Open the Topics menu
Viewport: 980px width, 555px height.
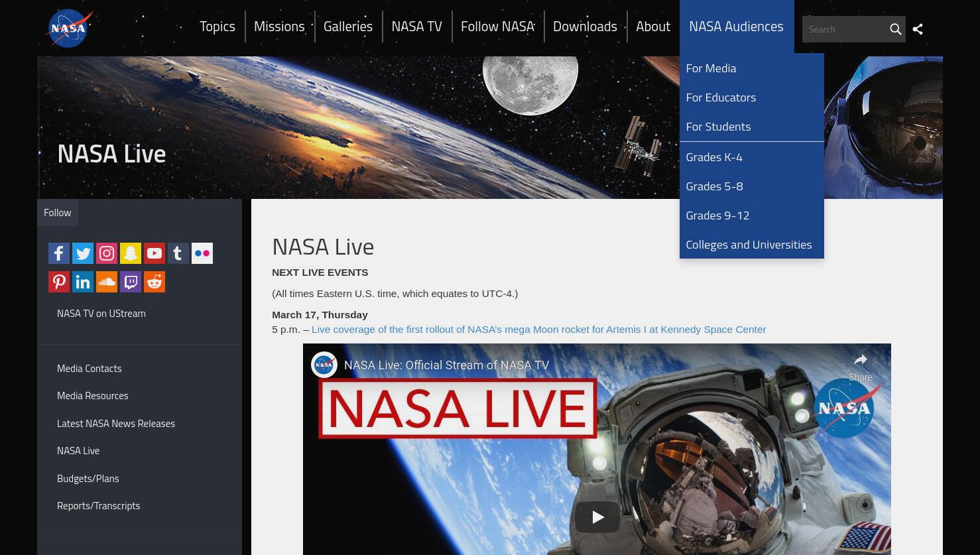[x=217, y=27]
